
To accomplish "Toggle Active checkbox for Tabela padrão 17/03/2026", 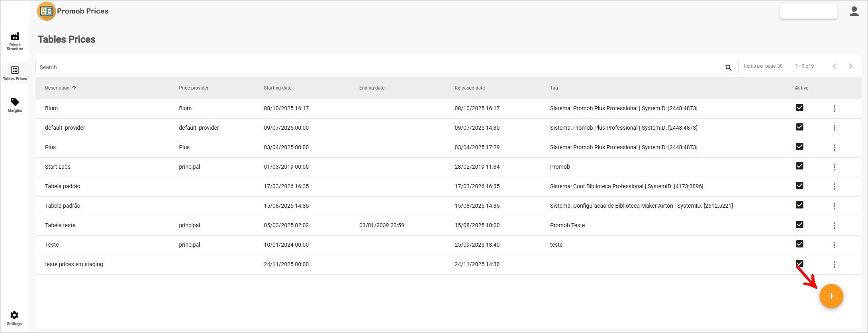I will (799, 185).
